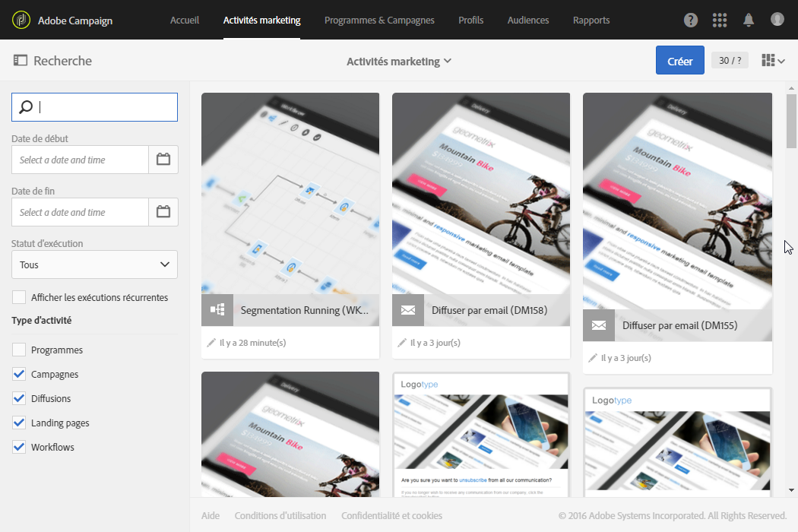Focus the search text field
The width and height of the screenshot is (798, 532).
(x=95, y=107)
